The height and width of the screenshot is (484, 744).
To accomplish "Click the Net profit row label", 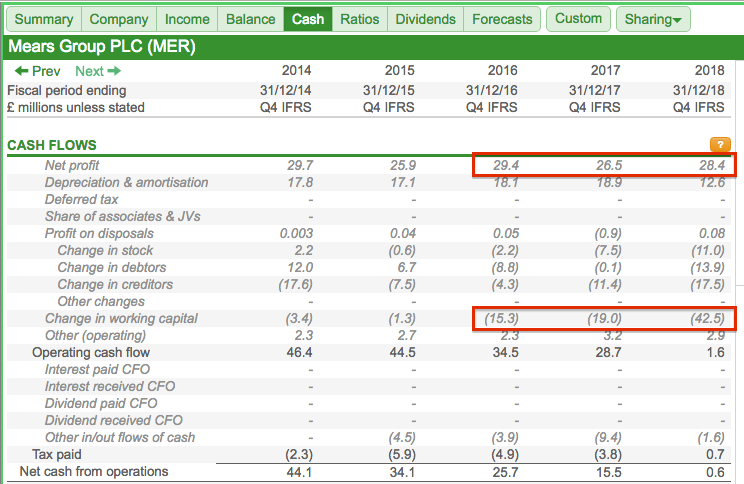I will coord(72,166).
